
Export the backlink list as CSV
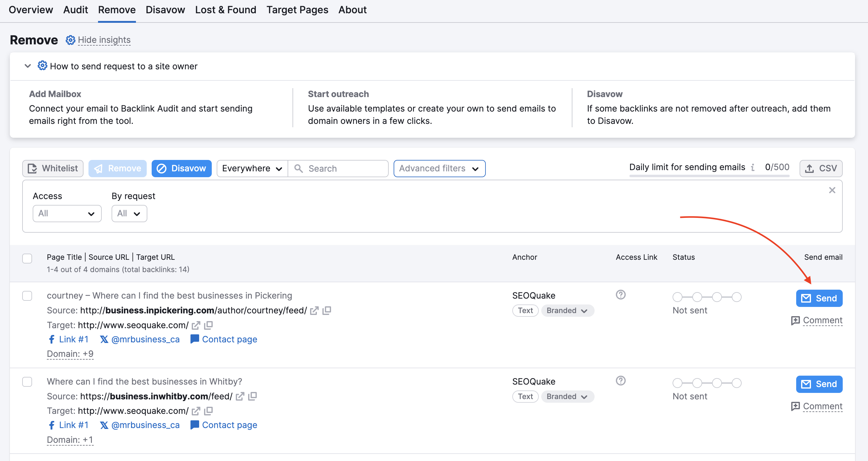click(x=821, y=168)
